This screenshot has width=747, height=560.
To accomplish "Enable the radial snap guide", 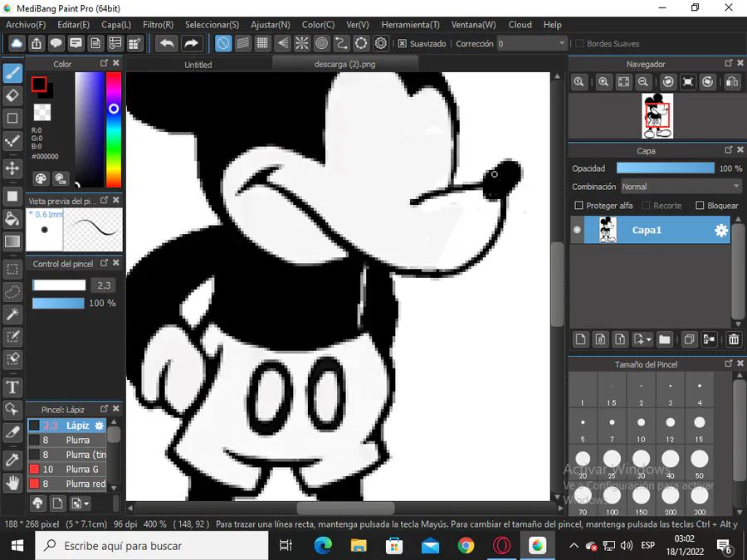I will (x=302, y=43).
